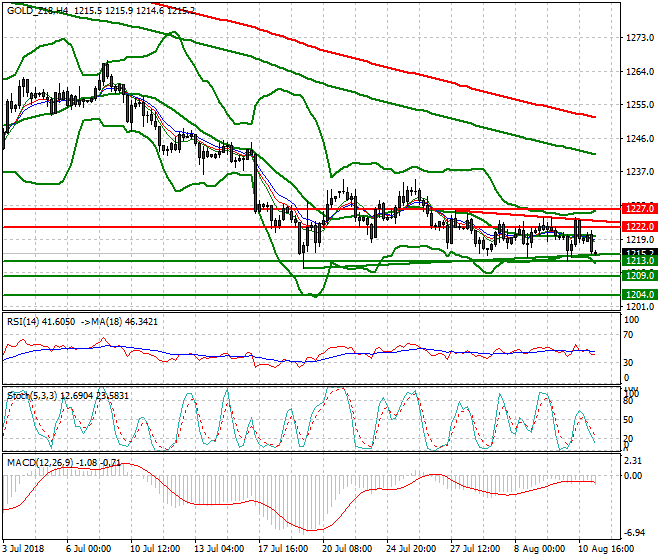Screen dimensions: 660x560
Task: Click the 8 Aug 00:00 time label
Action: [x=540, y=549]
